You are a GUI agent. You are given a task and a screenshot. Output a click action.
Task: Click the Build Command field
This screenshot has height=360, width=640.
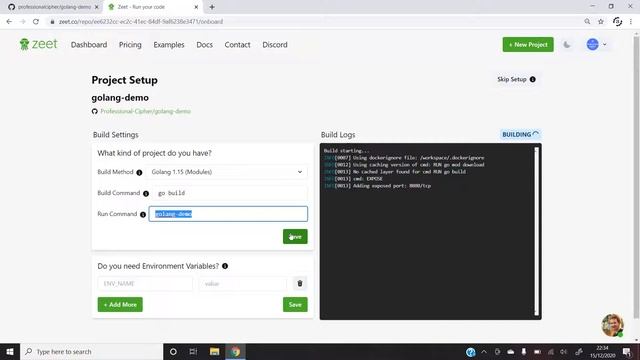coord(231,193)
